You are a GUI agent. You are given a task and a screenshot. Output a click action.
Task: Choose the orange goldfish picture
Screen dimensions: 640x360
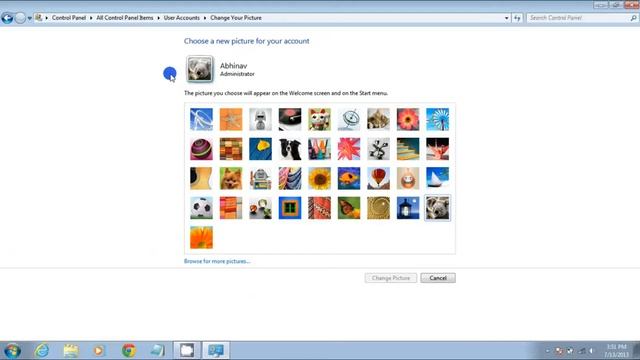pos(349,178)
